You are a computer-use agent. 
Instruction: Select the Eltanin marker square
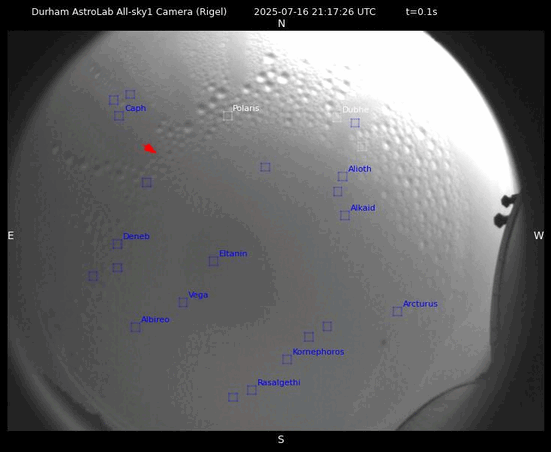(213, 261)
